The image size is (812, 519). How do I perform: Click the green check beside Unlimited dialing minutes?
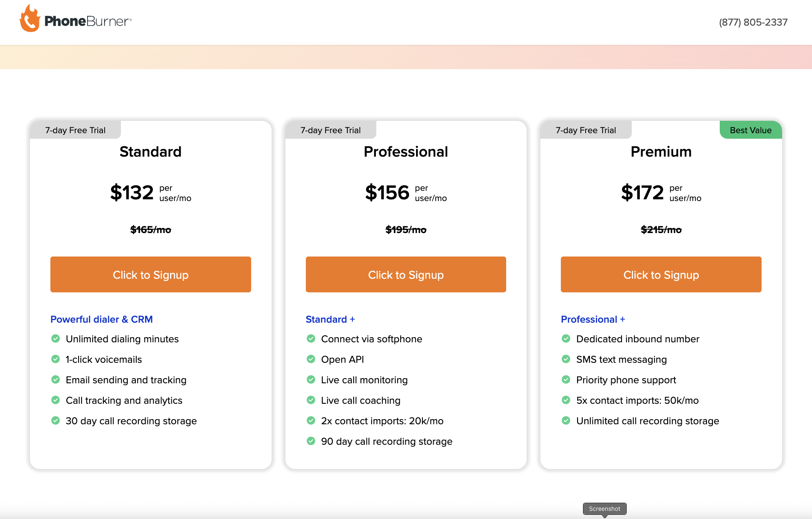(56, 339)
